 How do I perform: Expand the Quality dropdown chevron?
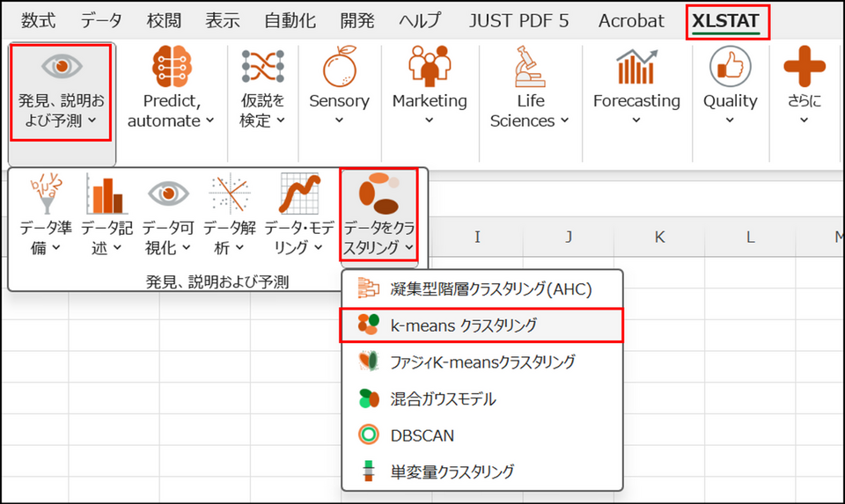tap(730, 121)
